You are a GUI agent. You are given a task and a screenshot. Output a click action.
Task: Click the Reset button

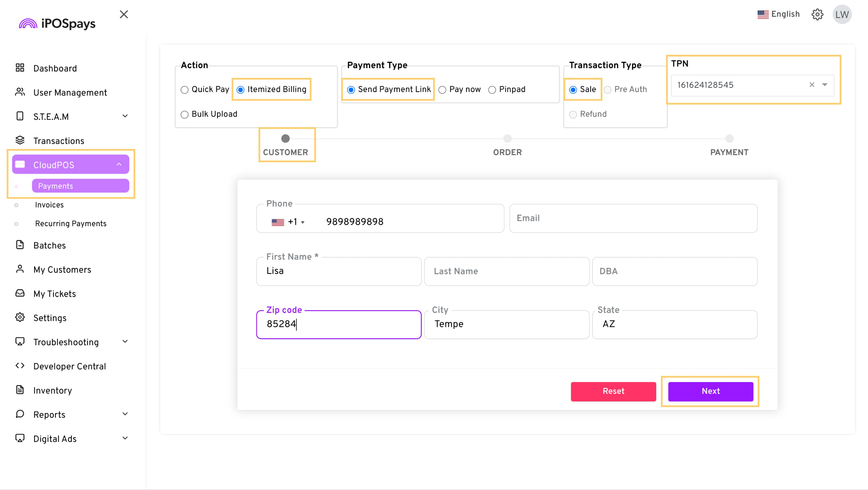(x=613, y=392)
